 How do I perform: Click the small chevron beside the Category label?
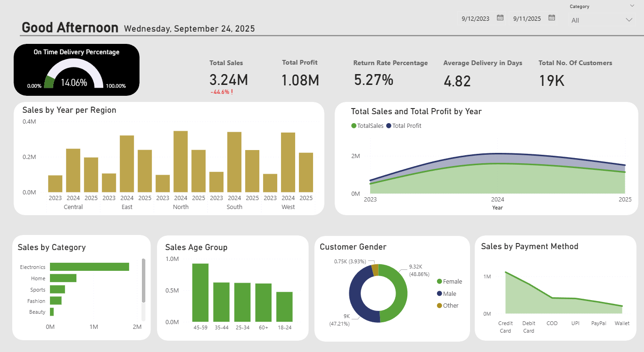[x=632, y=6]
